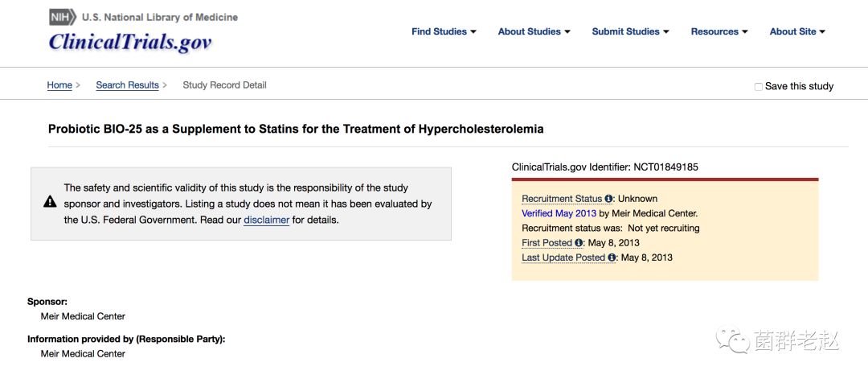Viewport: 868px width, 379px height.
Task: Click Verified May 2013 link
Action: click(559, 213)
